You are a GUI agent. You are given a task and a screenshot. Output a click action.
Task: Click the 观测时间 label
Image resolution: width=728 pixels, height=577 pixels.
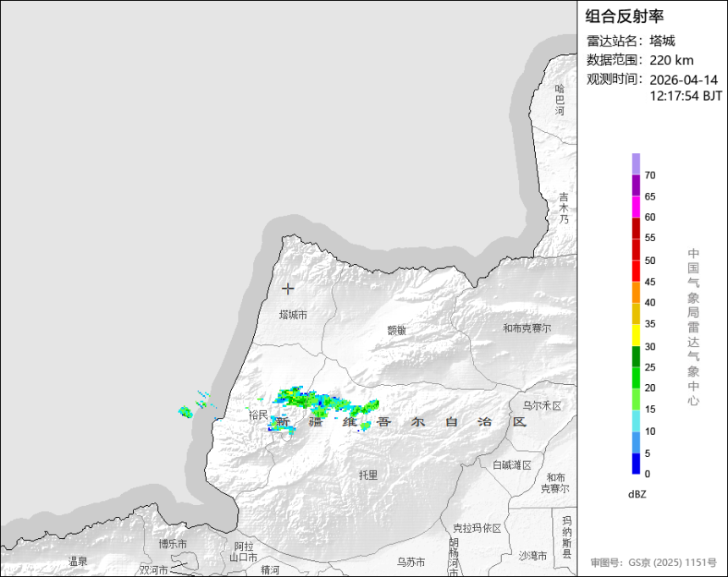[614, 79]
